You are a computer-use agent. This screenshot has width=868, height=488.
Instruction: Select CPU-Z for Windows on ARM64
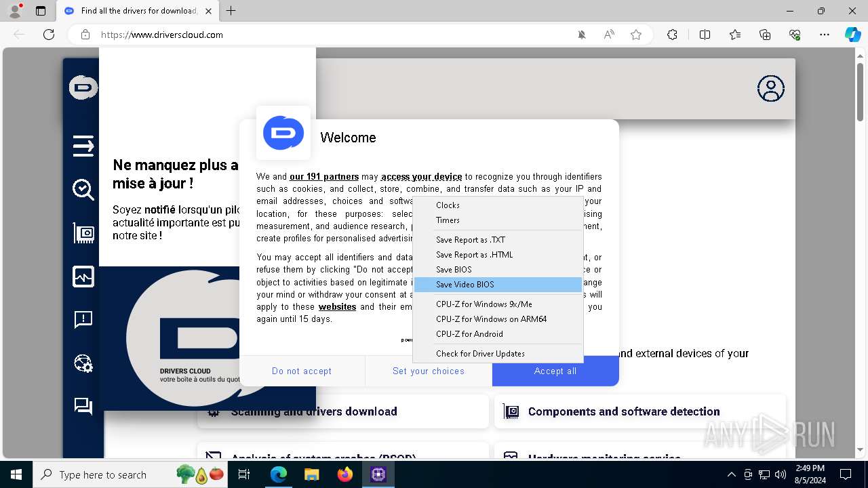click(498, 319)
